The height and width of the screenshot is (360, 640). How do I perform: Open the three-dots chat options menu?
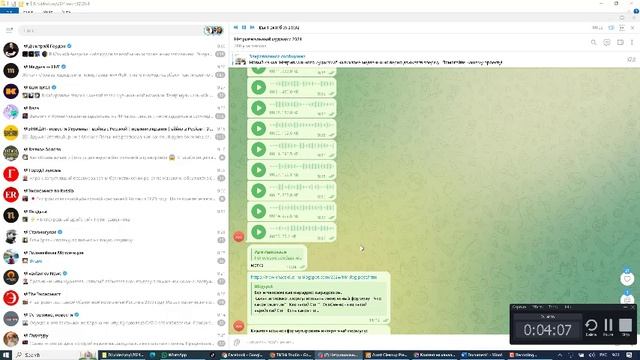coord(632,42)
